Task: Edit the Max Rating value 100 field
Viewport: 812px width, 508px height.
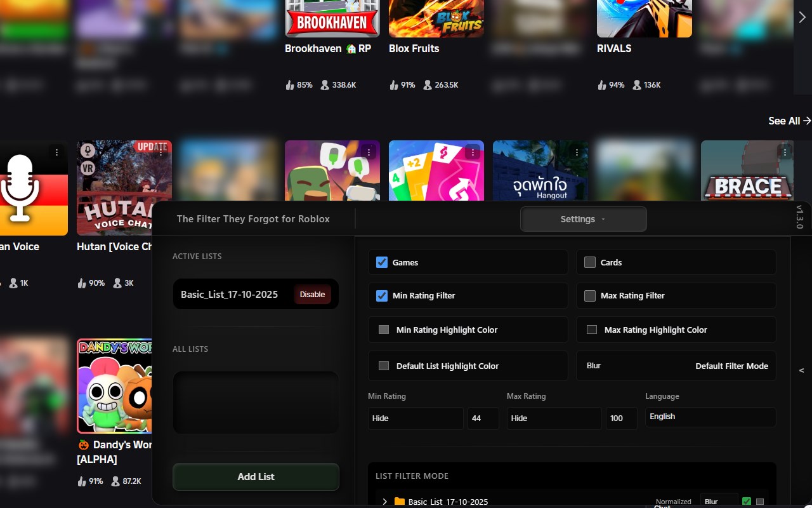Action: tap(622, 418)
